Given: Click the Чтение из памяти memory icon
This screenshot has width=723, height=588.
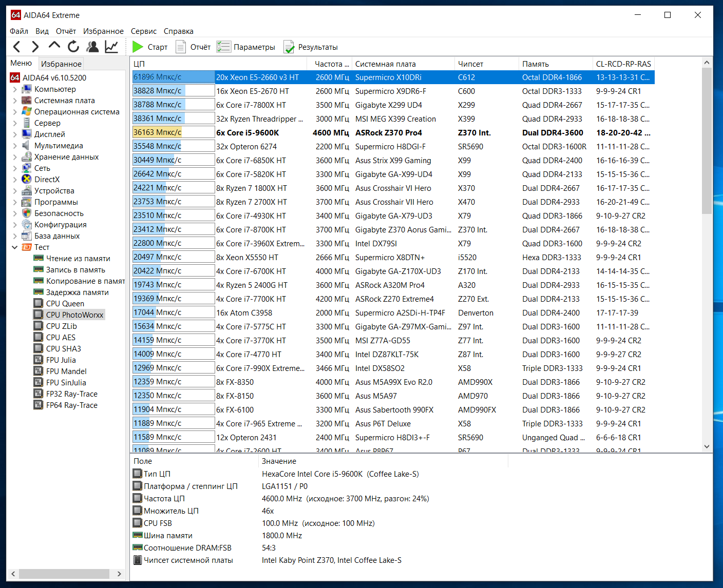Looking at the screenshot, I should (x=39, y=258).
